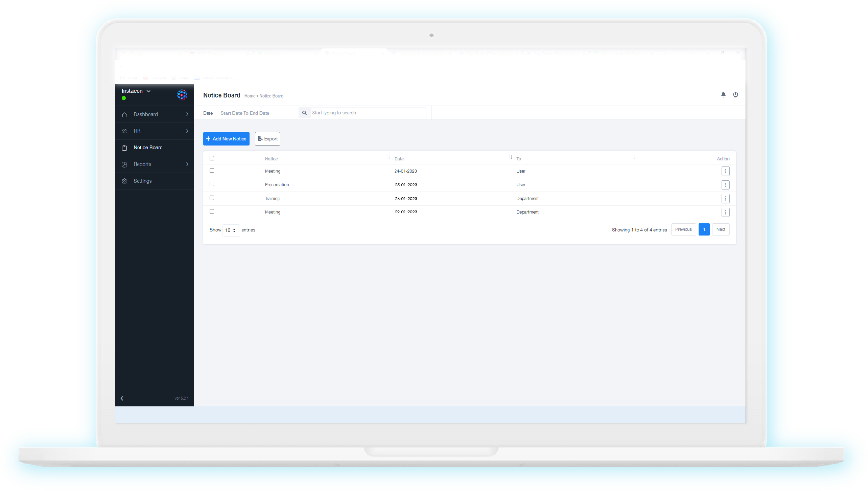Select page 1 in pagination
Viewport: 868px width, 491px height.
click(704, 229)
